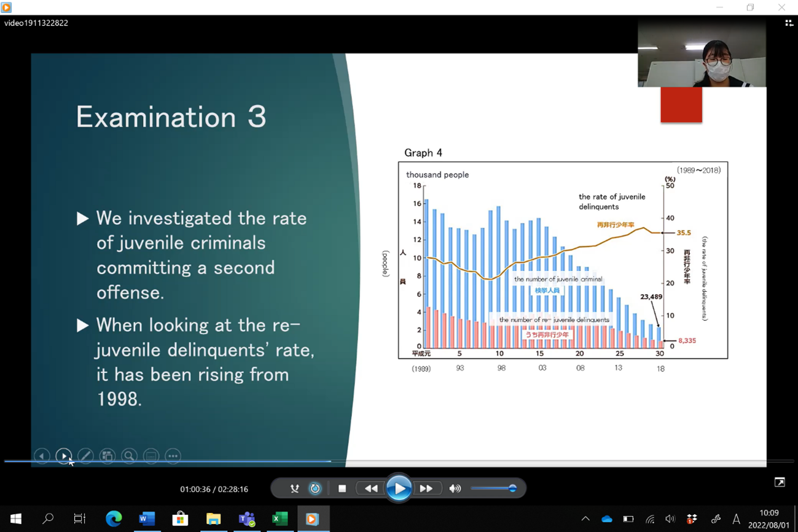The width and height of the screenshot is (798, 532).
Task: Click the (1989～2018) label on chart
Action: pyautogui.click(x=699, y=170)
